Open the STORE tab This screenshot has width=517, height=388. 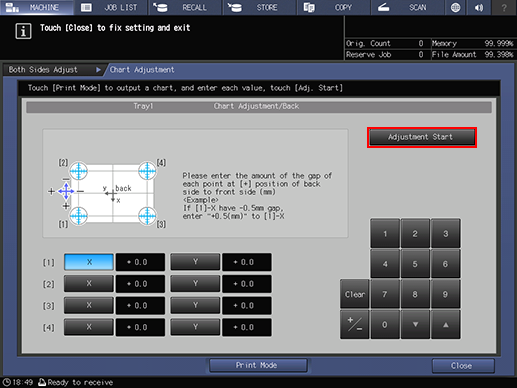[x=259, y=7]
